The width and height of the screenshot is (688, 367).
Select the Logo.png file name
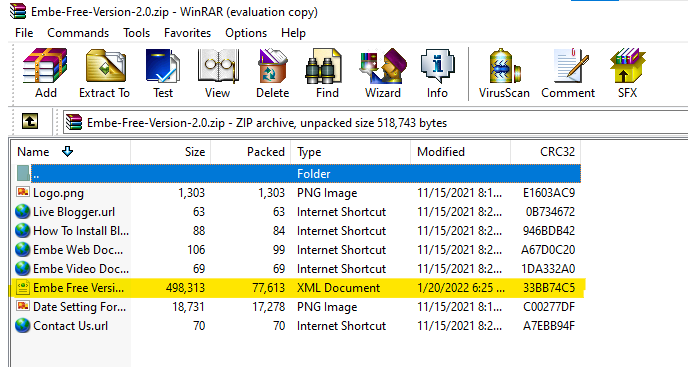point(58,193)
